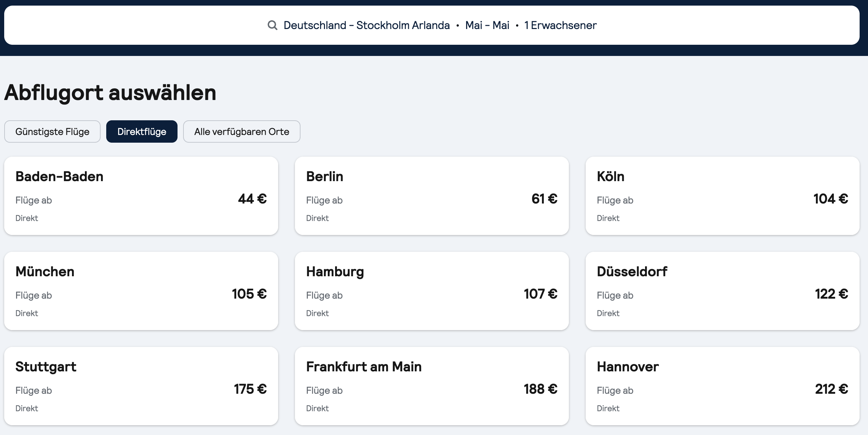Click the 1 Erwachsener traveller text
This screenshot has height=435, width=868.
click(560, 25)
